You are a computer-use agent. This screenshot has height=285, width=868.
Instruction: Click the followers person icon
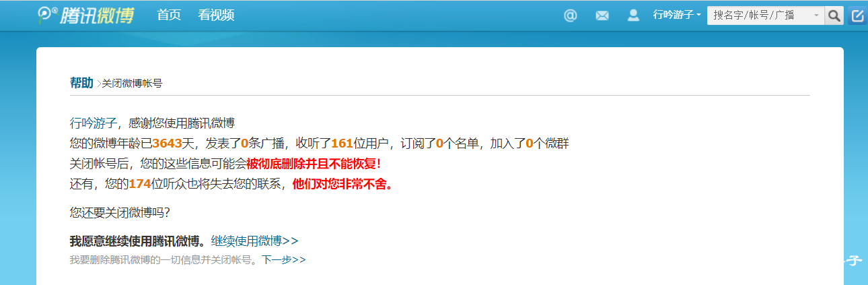pos(633,15)
